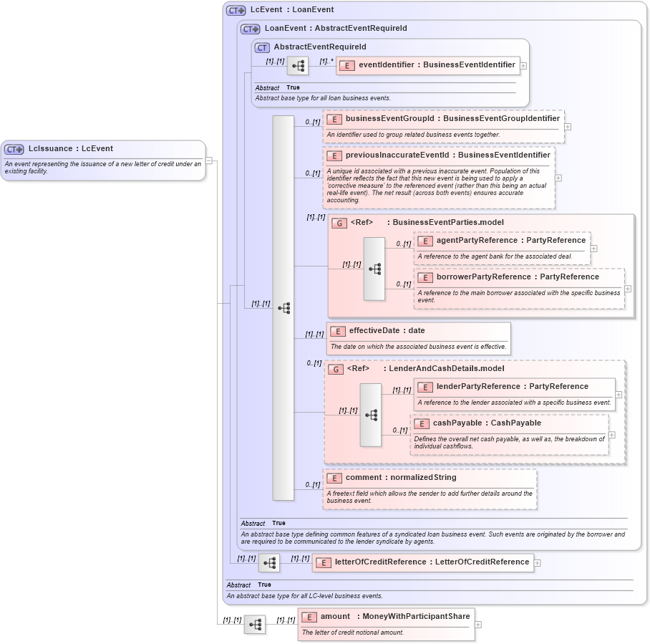The image size is (650, 644).
Task: Click the CT icon on LoanEvent
Action: (249, 29)
